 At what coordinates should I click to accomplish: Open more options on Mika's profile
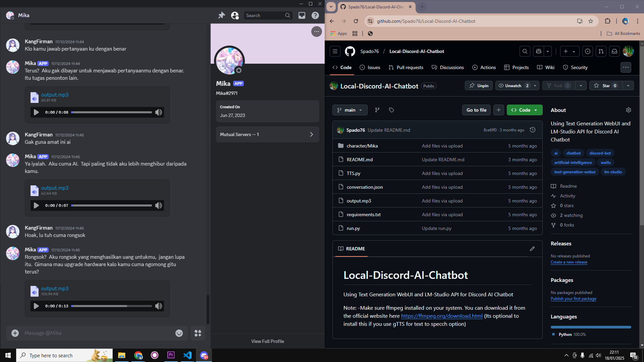coord(317,32)
